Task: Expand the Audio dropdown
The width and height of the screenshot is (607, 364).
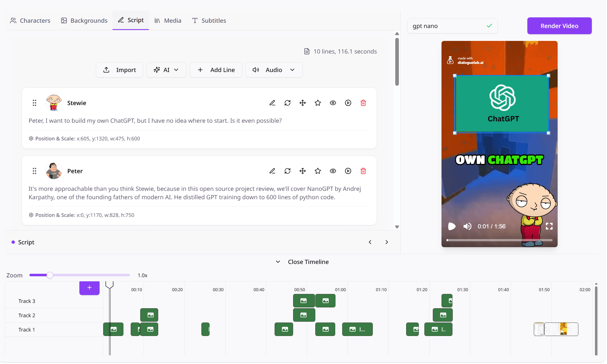Action: click(x=273, y=70)
